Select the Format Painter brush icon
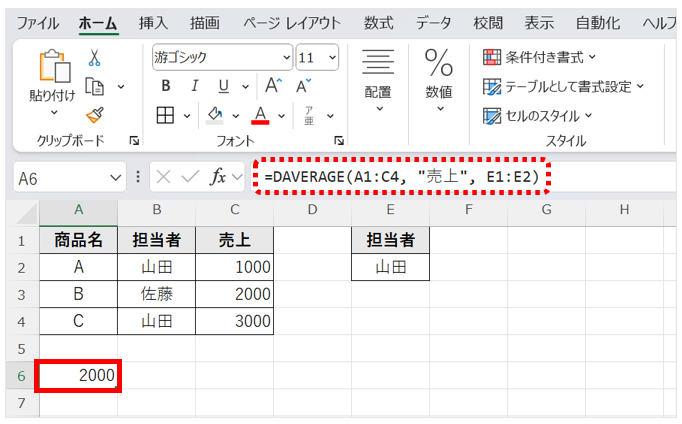The width and height of the screenshot is (682, 424). point(94,115)
